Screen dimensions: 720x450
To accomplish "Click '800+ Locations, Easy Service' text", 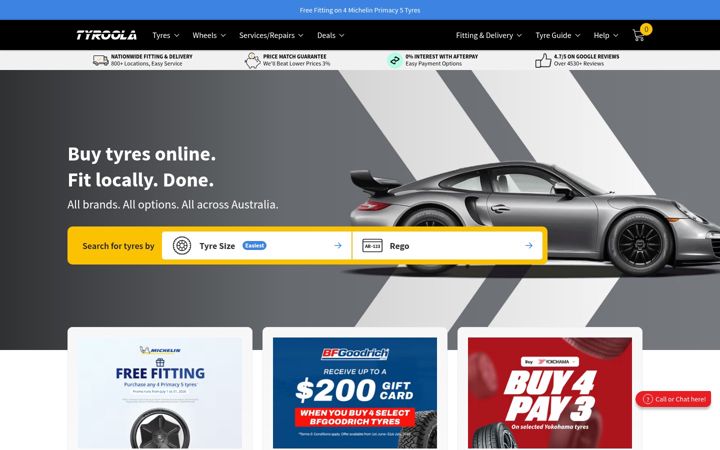I will point(146,64).
